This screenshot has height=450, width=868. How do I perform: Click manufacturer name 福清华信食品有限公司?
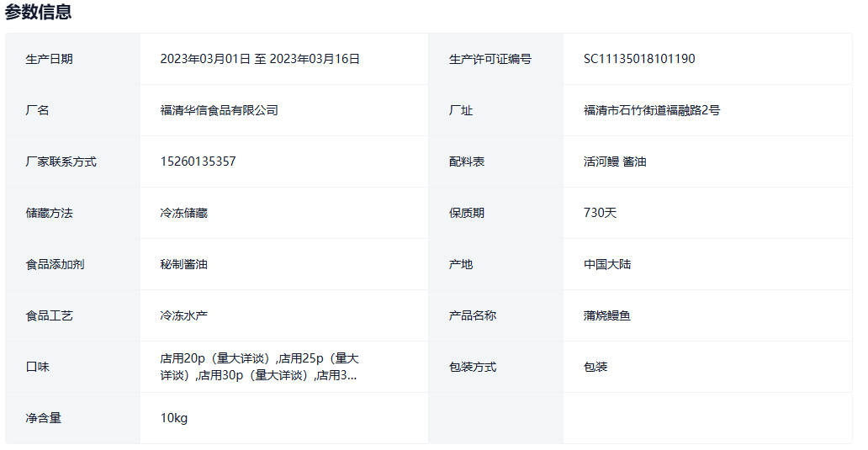click(219, 110)
